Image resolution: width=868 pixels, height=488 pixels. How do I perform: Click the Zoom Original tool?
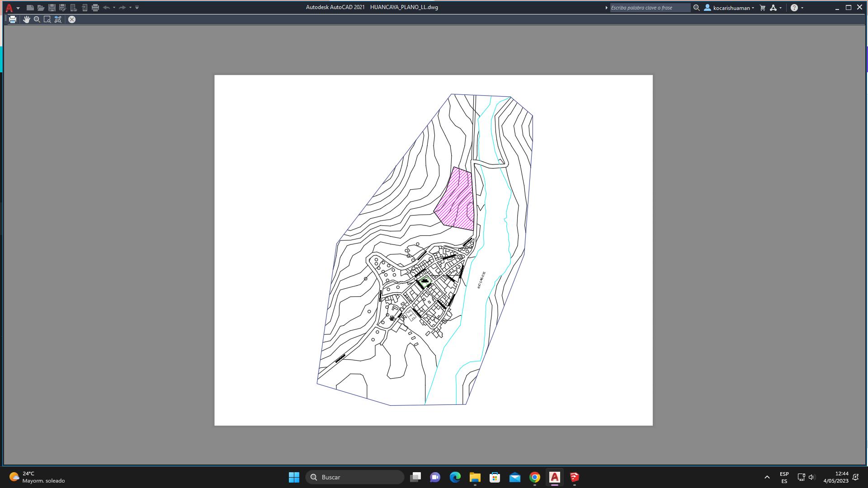pyautogui.click(x=58, y=19)
